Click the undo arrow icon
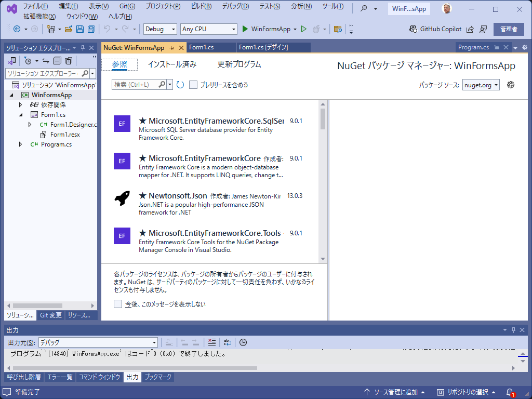The image size is (532, 399). pyautogui.click(x=107, y=29)
